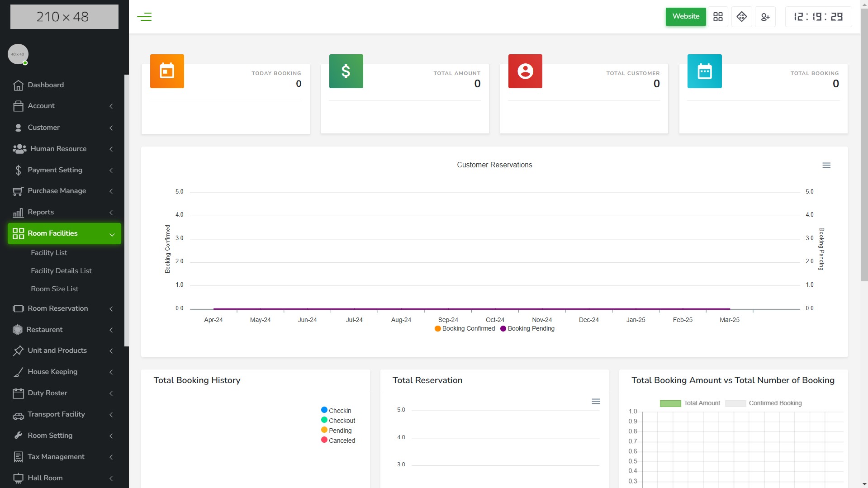Go to Dashboard in sidebar
Viewport: 868px width, 488px height.
point(46,85)
